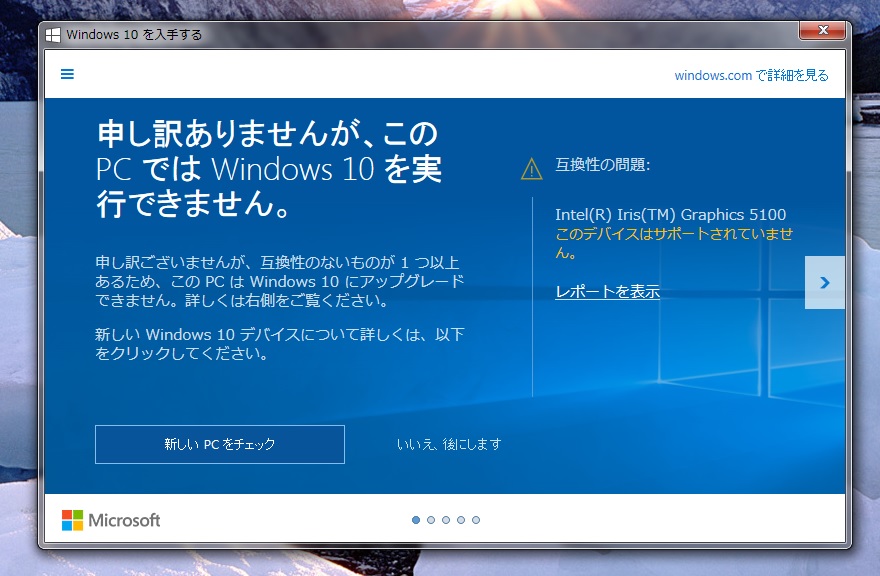Open the hamburger menu

click(x=67, y=74)
